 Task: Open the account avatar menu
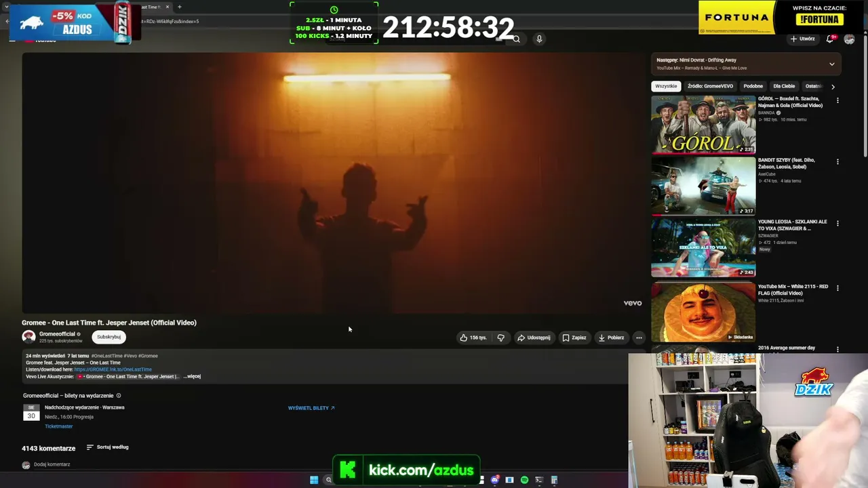click(849, 39)
